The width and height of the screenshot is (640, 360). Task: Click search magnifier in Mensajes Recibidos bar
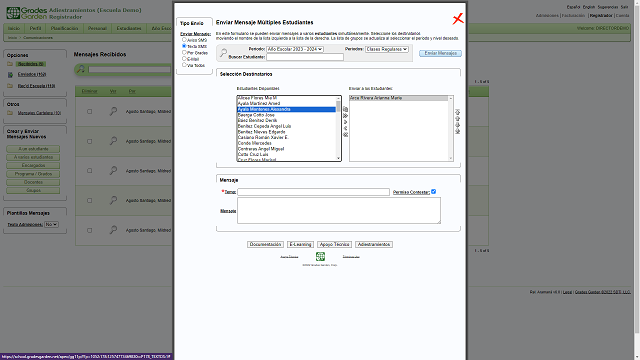pyautogui.click(x=81, y=69)
